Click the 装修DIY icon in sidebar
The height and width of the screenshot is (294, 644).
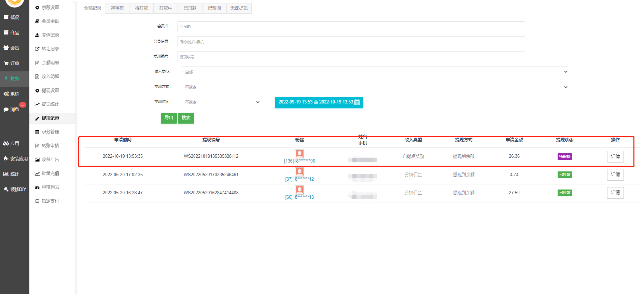[x=6, y=189]
